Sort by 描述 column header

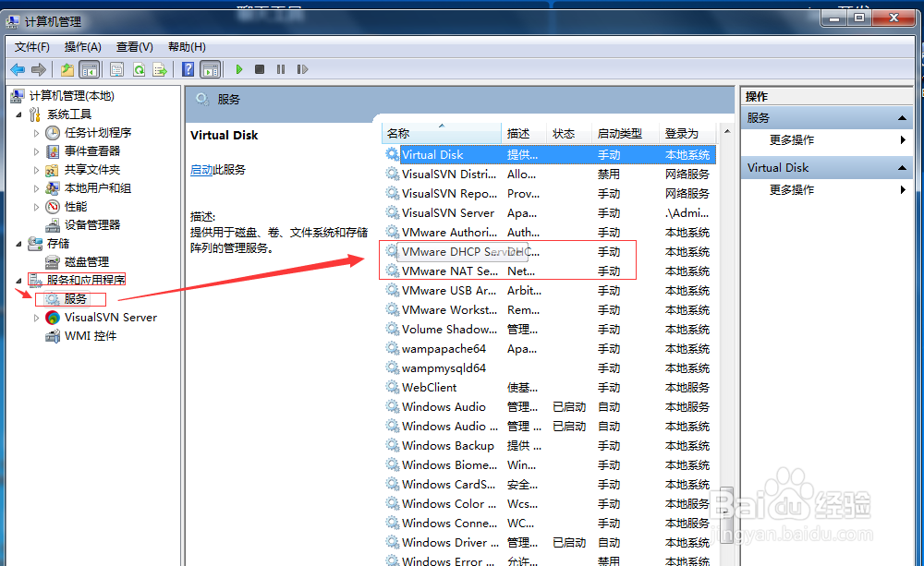[524, 133]
